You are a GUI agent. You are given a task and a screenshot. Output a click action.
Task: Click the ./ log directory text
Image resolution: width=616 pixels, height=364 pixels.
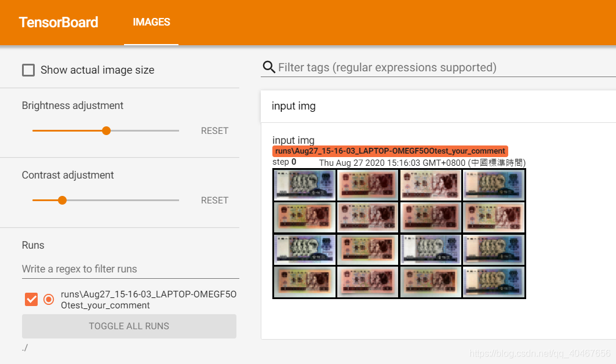click(x=25, y=348)
